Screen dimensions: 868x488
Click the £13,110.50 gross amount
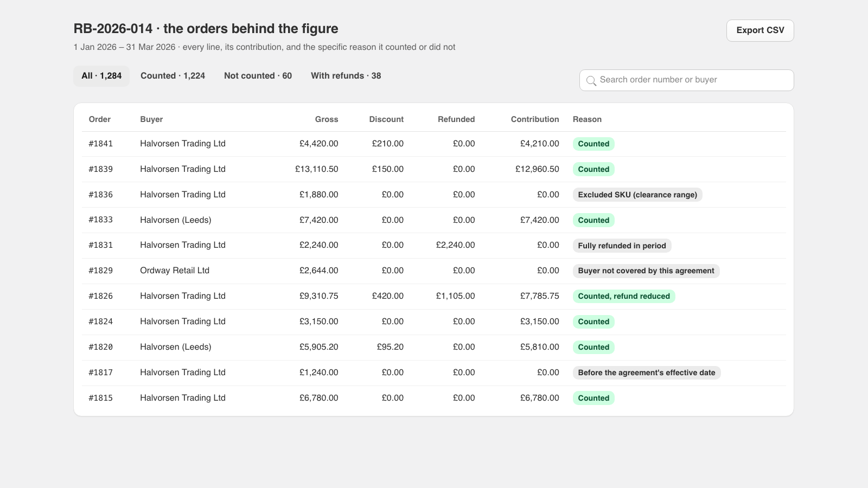317,169
